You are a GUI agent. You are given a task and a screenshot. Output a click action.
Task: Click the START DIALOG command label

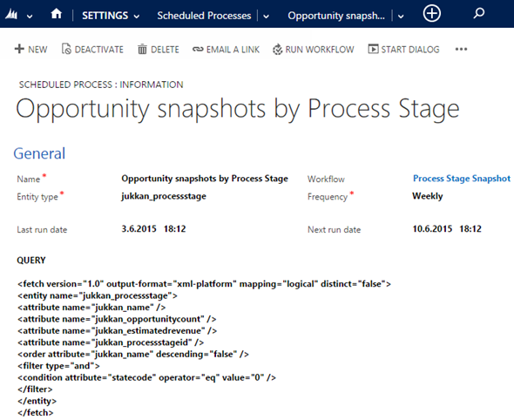click(410, 50)
